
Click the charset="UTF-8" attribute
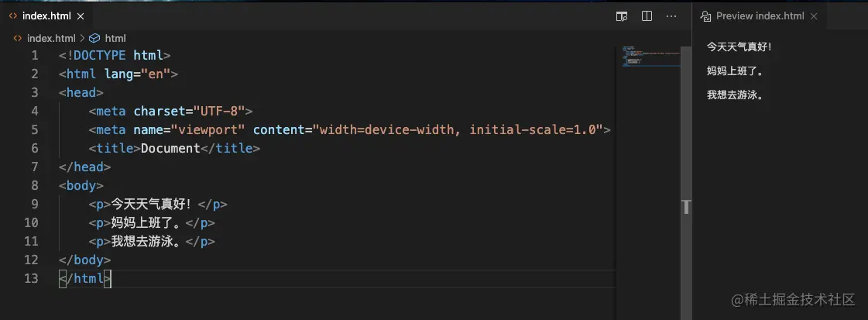click(x=190, y=112)
